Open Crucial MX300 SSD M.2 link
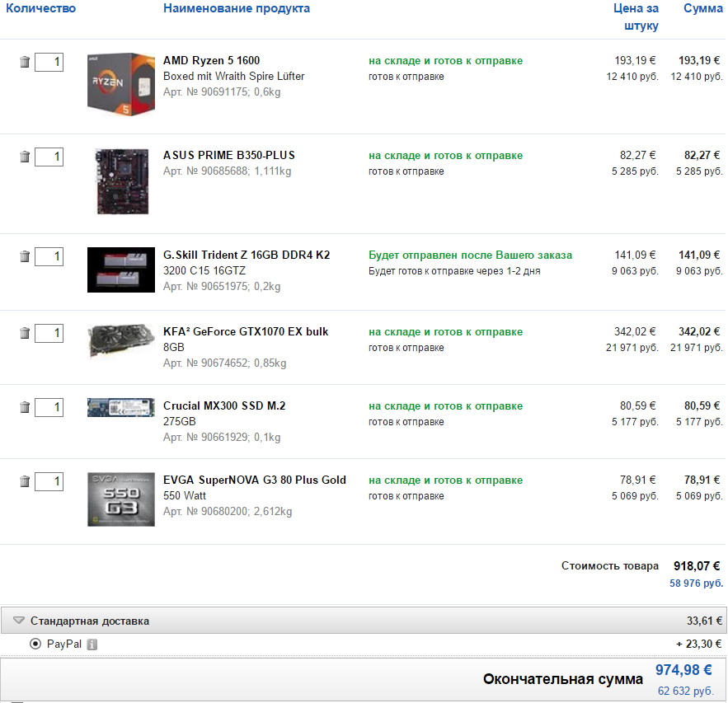This screenshot has width=728, height=703. (224, 405)
